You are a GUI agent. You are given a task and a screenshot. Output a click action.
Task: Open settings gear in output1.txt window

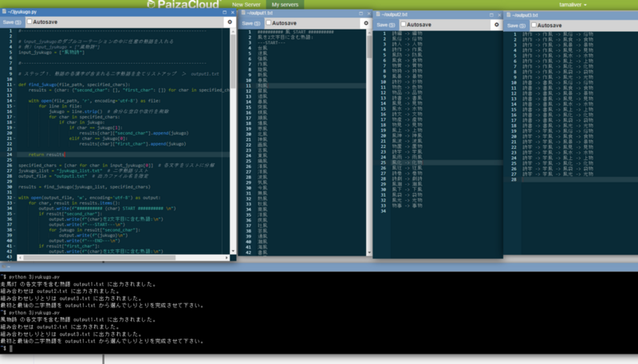coord(366,23)
